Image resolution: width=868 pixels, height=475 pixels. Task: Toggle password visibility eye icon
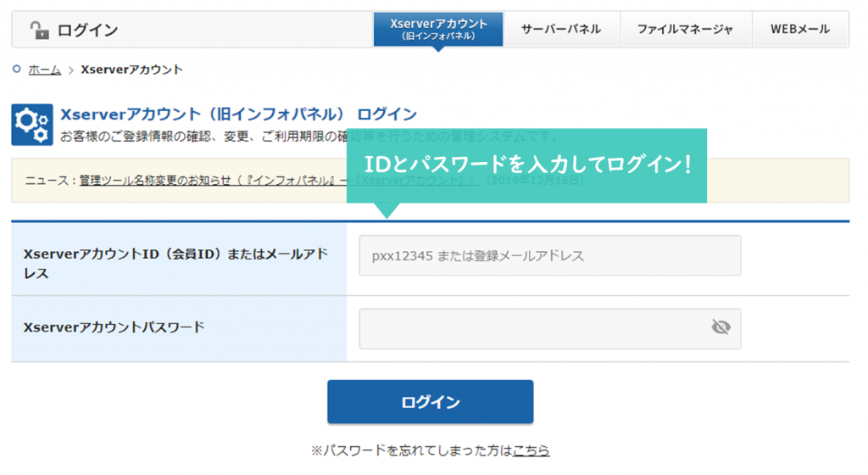pyautogui.click(x=721, y=327)
